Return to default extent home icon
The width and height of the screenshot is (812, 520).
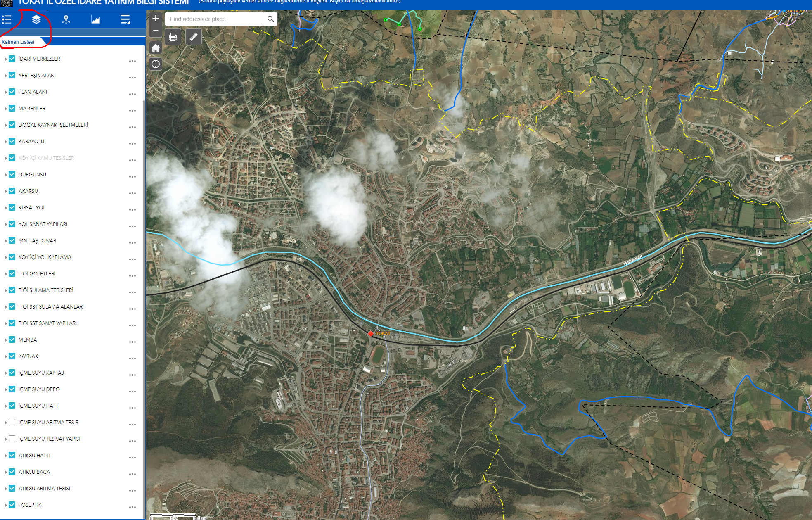click(156, 48)
